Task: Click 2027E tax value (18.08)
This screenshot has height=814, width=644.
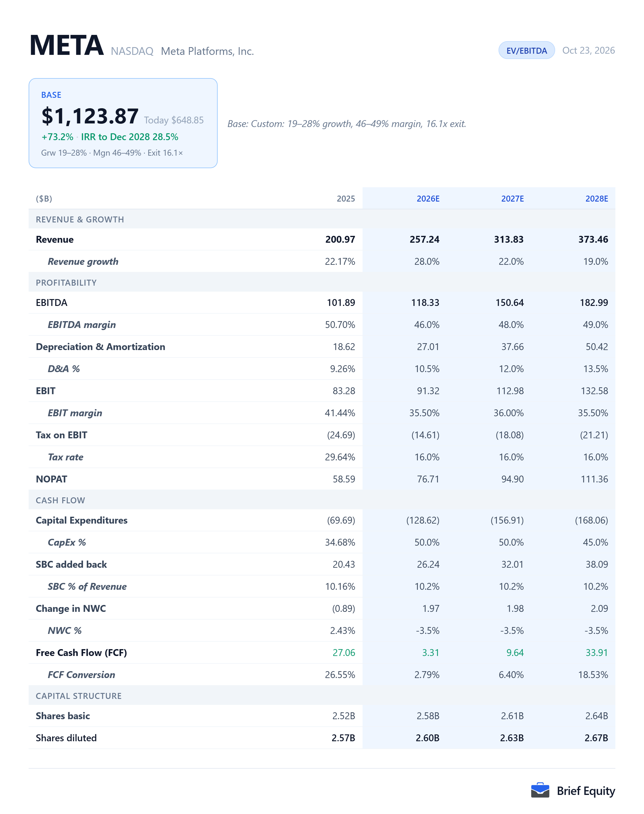Action: (510, 435)
